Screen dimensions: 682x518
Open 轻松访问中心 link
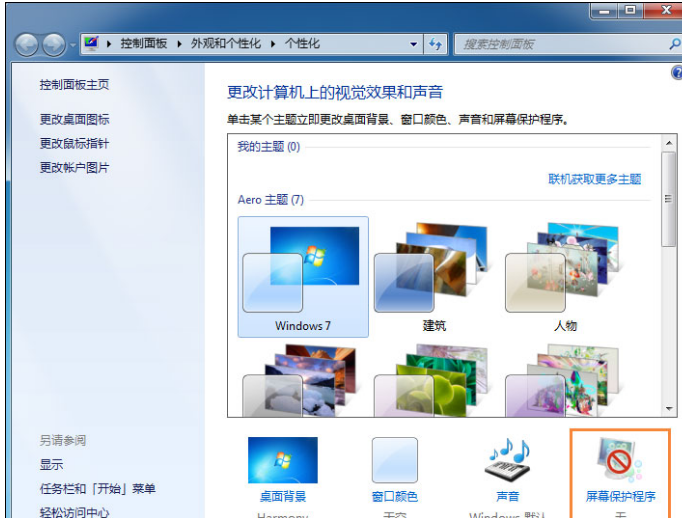coord(74,512)
